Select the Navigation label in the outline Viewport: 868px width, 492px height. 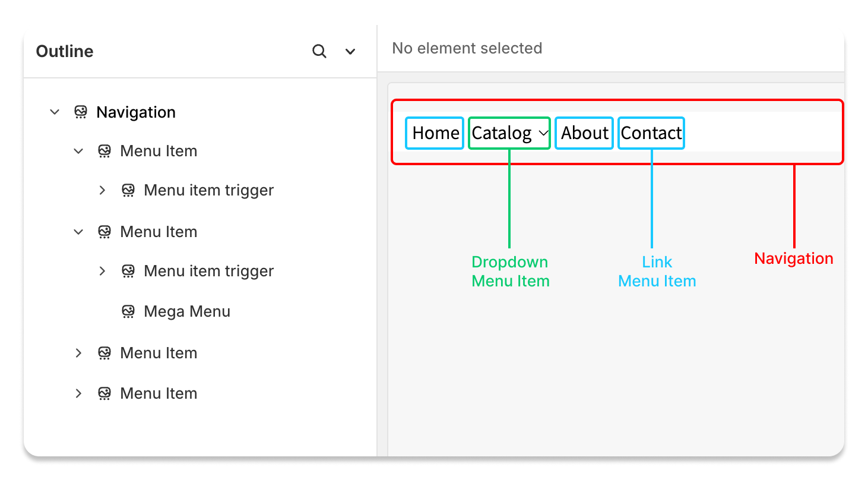coord(136,112)
